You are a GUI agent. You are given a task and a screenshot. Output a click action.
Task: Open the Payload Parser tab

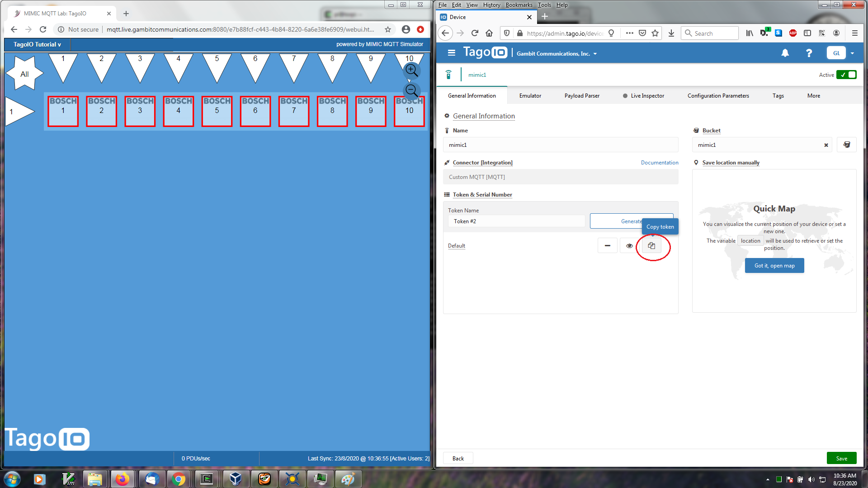click(582, 96)
